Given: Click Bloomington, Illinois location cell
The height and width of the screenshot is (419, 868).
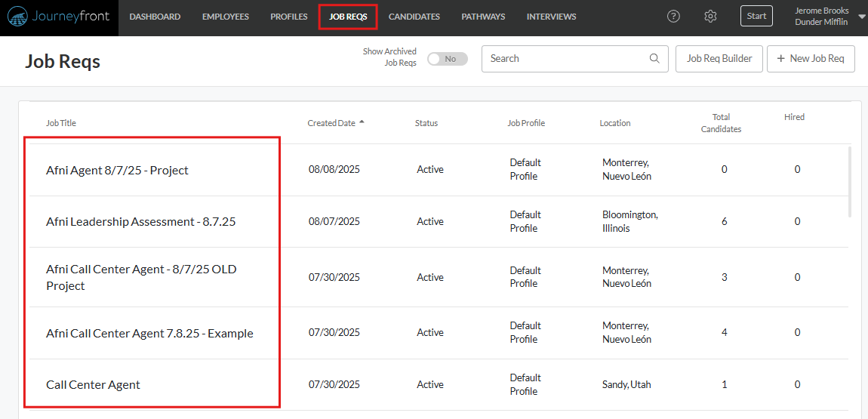Looking at the screenshot, I should pos(630,221).
